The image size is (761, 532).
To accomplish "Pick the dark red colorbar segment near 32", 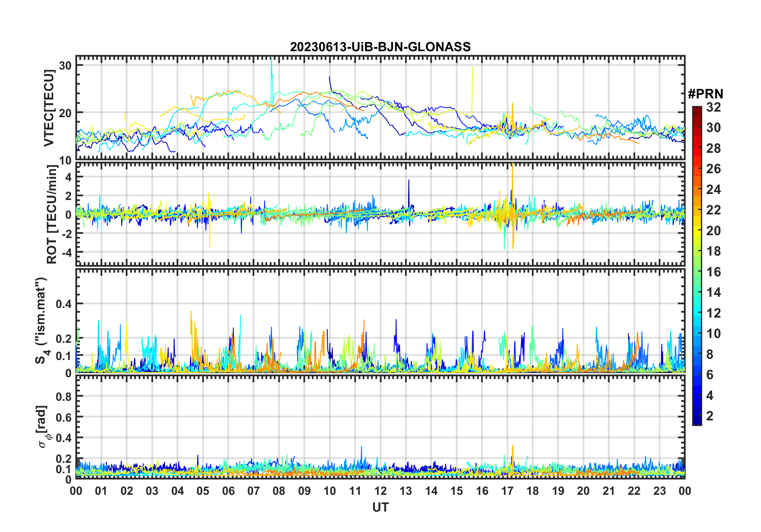I will tap(697, 110).
